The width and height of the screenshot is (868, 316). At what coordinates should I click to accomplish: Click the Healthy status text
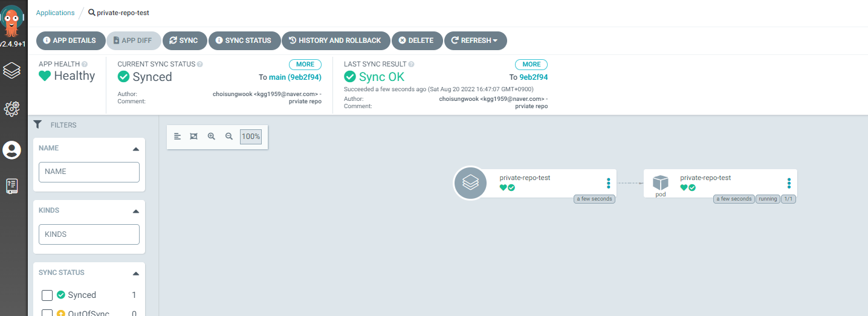74,76
